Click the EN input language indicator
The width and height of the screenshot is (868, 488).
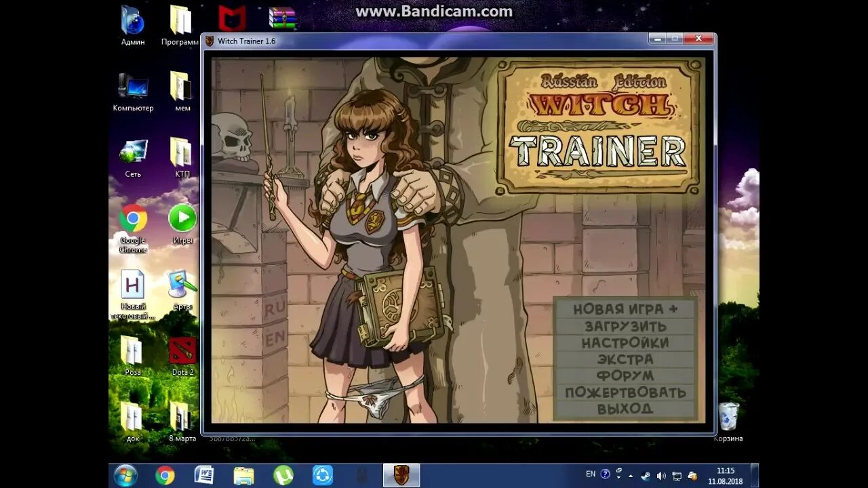(591, 474)
